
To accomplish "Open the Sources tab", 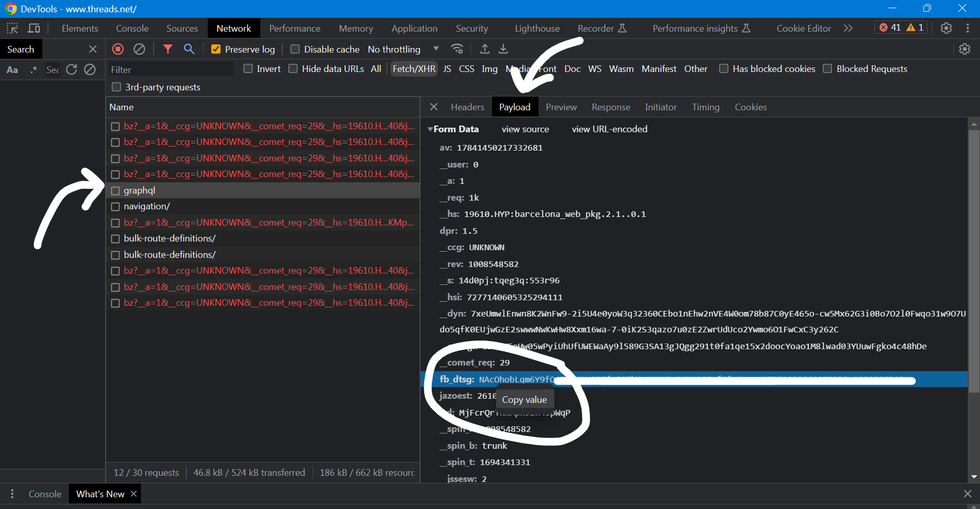I will [x=182, y=28].
